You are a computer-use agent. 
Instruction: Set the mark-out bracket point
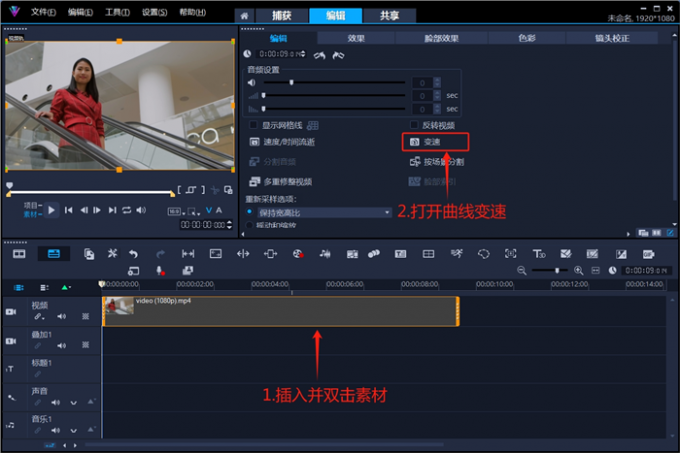(203, 190)
